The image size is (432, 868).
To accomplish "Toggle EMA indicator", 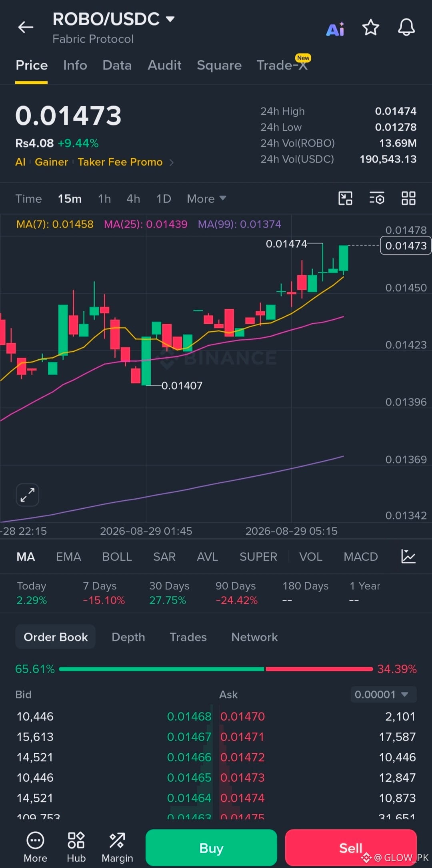I will (68, 557).
